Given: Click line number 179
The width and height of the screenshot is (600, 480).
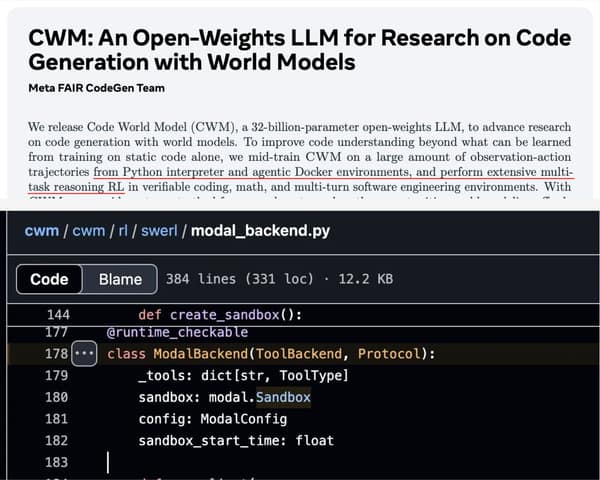Looking at the screenshot, I should tap(57, 376).
